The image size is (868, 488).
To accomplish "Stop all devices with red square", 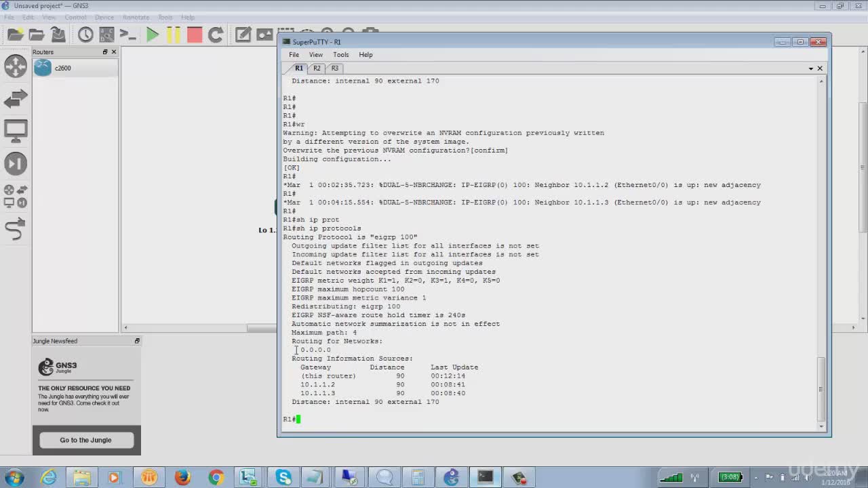I will 195,35.
